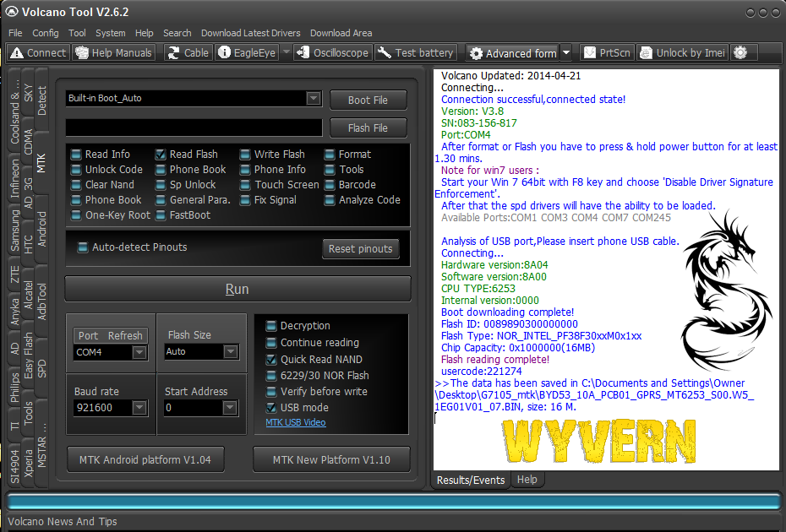Click the Port Refresh button
786x532 pixels.
110,335
